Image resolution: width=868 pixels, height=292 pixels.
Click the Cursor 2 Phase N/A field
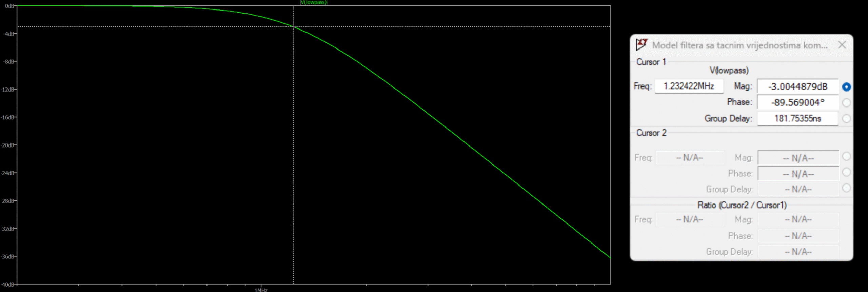click(x=798, y=174)
